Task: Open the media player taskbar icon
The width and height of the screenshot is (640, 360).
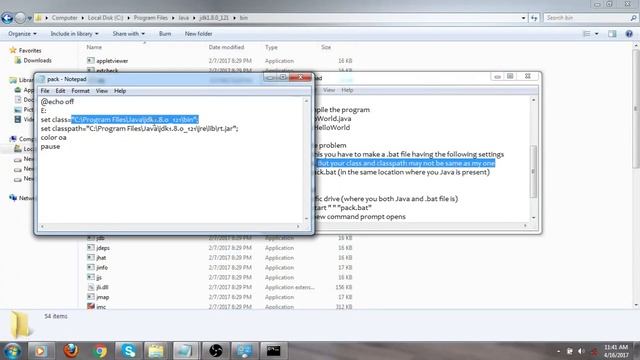Action: [x=40, y=351]
